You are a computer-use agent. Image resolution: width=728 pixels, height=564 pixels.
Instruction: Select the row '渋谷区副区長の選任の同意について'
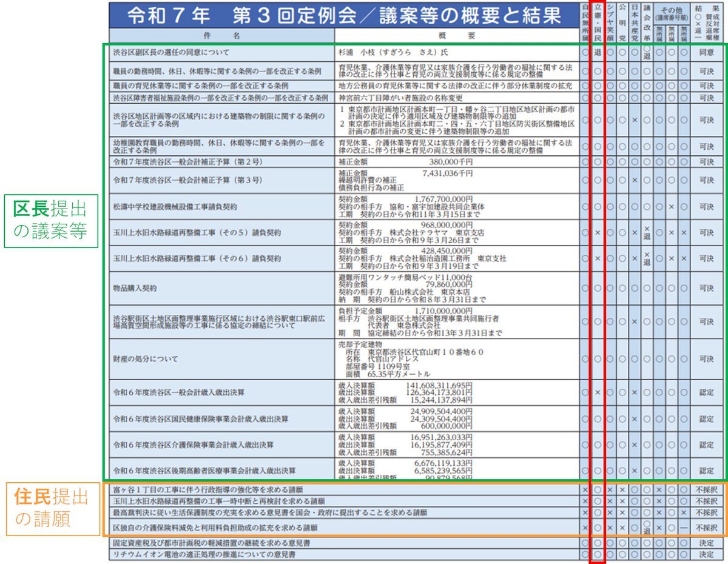[416, 53]
